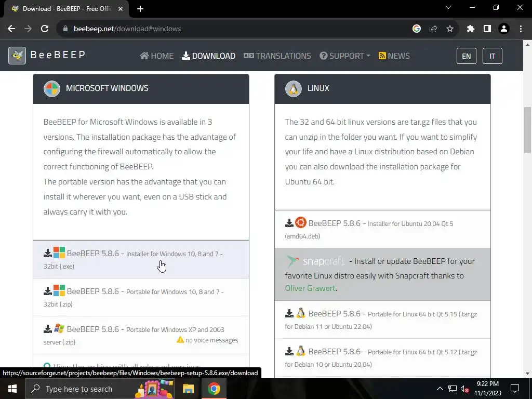Go back with the browser back arrow
532x399 pixels.
(x=11, y=29)
